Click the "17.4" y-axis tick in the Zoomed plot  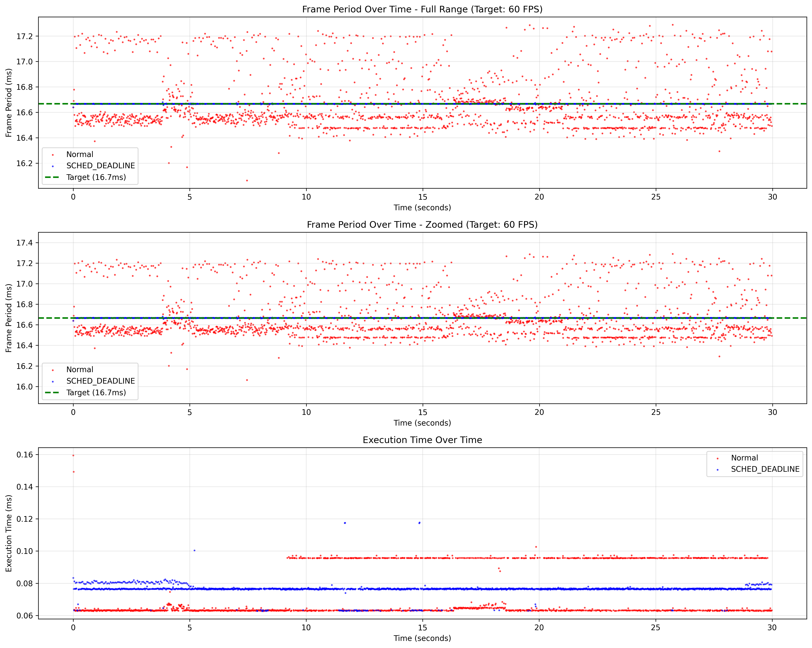click(25, 243)
